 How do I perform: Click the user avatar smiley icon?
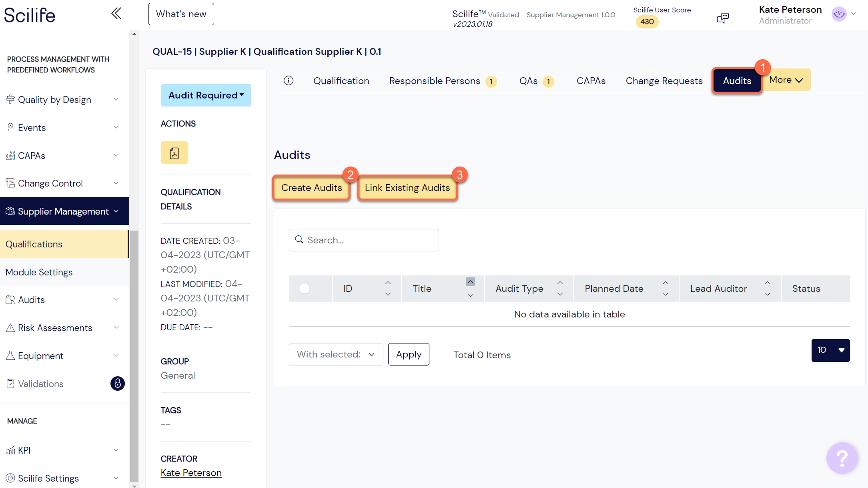pos(839,14)
